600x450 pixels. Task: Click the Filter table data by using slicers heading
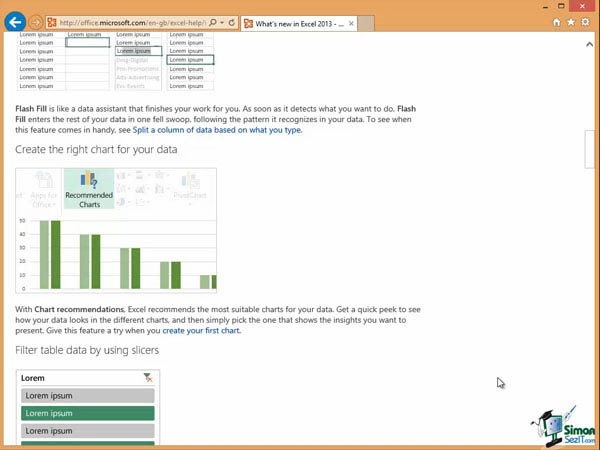87,350
